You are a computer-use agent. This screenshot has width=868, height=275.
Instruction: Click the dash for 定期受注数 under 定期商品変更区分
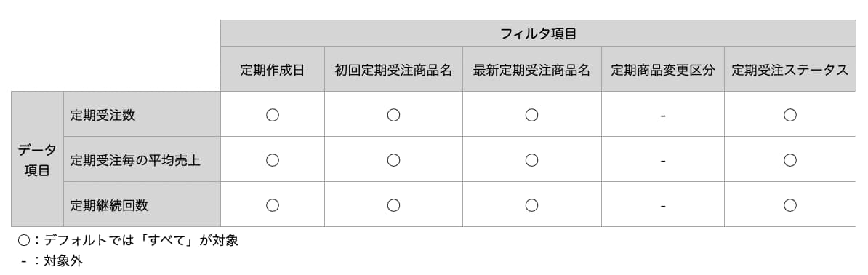click(x=662, y=116)
